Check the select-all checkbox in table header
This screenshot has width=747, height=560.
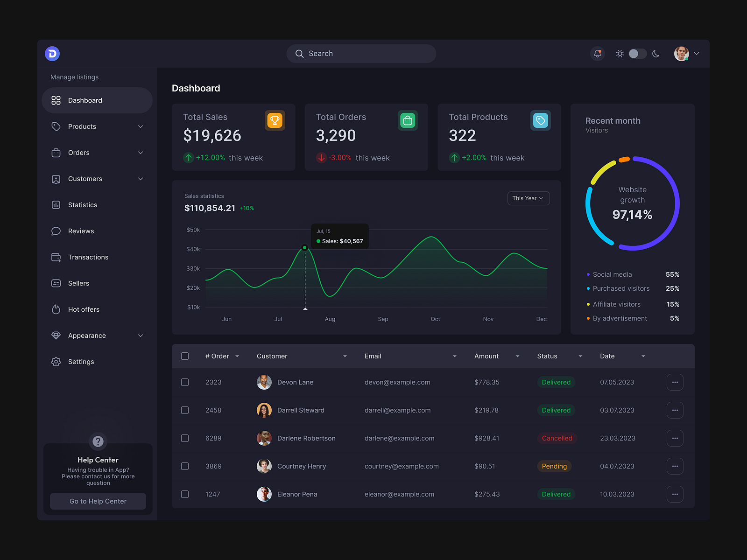click(x=185, y=356)
